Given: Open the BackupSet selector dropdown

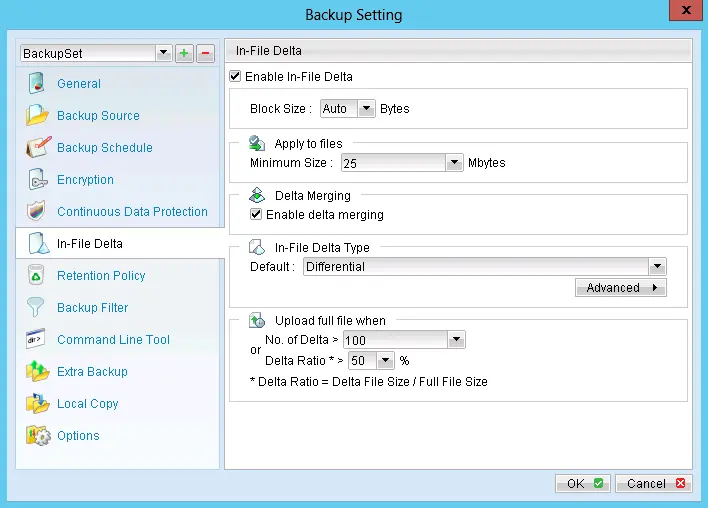Looking at the screenshot, I should [x=163, y=53].
